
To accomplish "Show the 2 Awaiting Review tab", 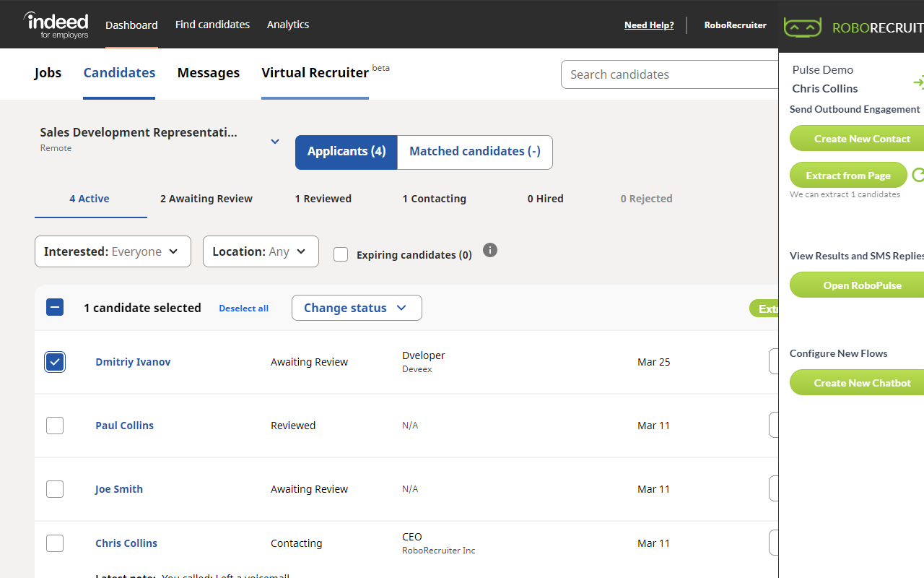I will 206,199.
